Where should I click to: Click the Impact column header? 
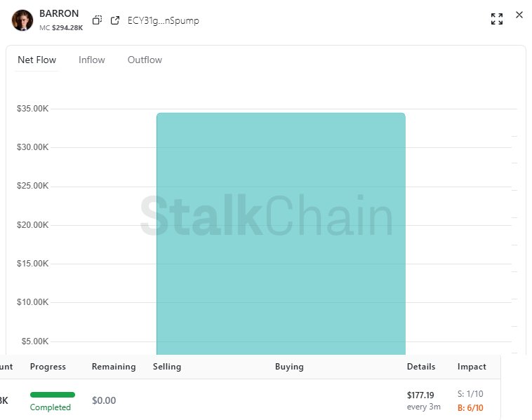[472, 367]
